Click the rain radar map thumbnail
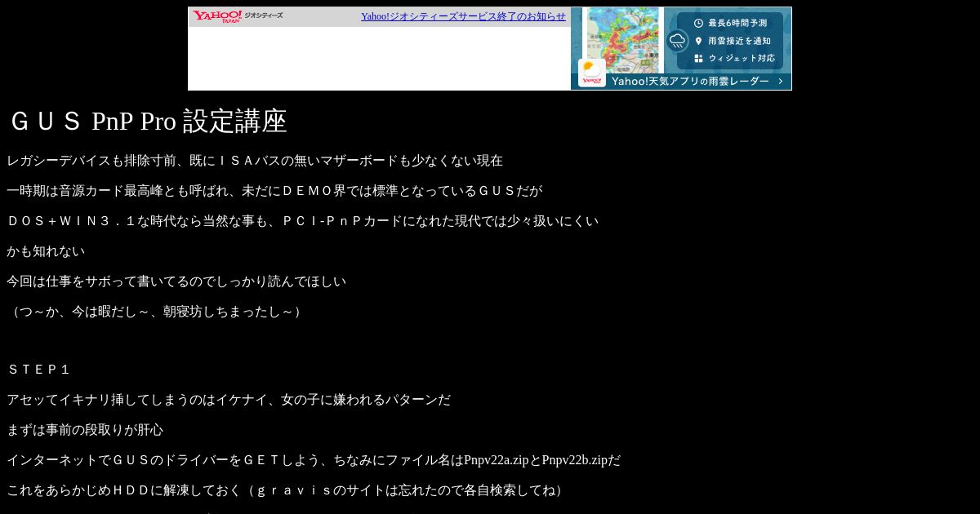This screenshot has height=514, width=980. point(622,40)
